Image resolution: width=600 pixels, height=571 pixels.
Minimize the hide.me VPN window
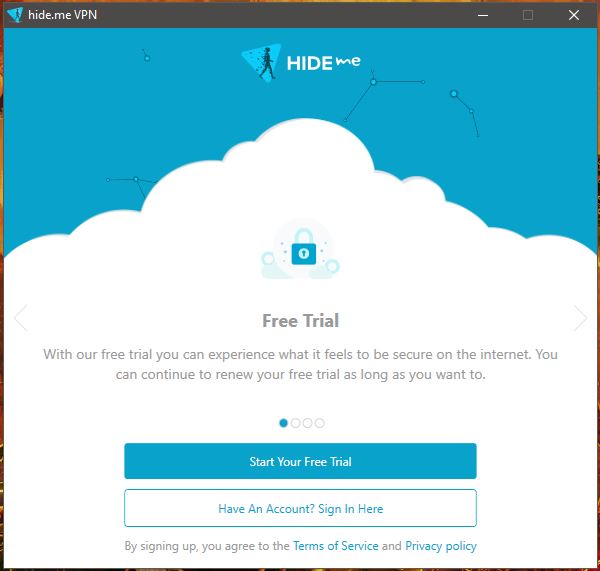coord(483,15)
